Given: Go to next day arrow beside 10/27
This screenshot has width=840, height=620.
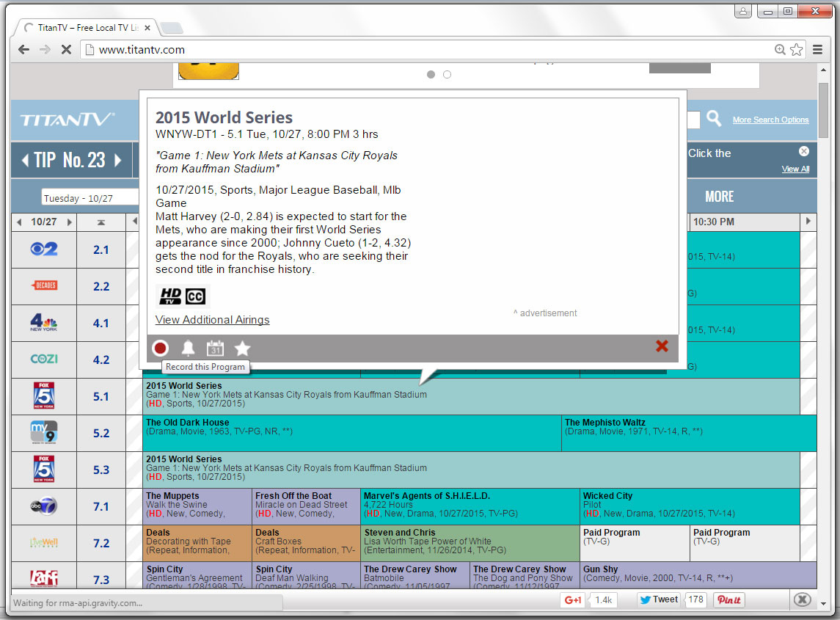Looking at the screenshot, I should [x=69, y=222].
